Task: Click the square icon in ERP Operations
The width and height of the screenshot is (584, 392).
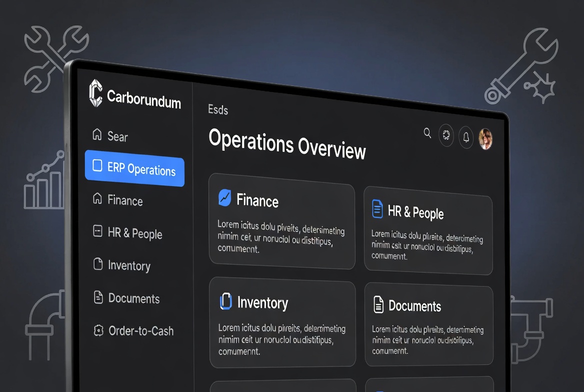Action: pos(97,165)
